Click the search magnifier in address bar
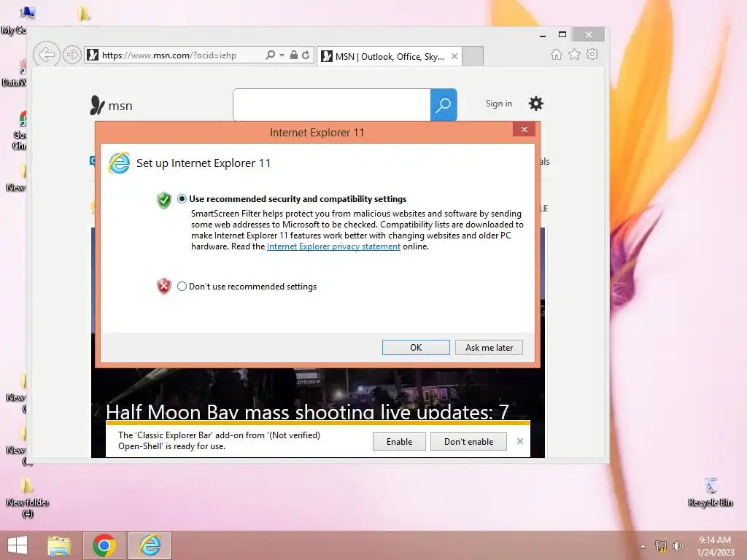Image resolution: width=747 pixels, height=560 pixels. point(271,55)
